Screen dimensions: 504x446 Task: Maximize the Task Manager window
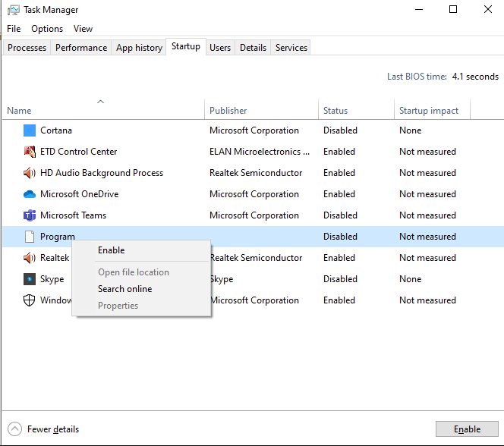[453, 9]
